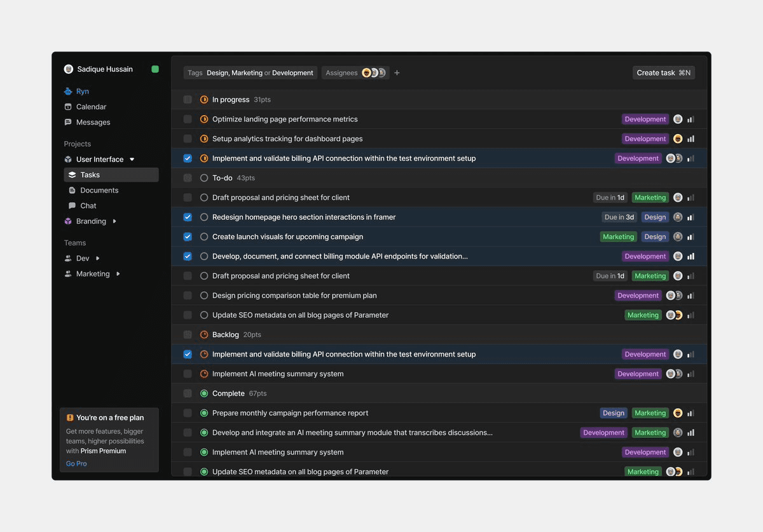Viewport: 763px width, 532px height.
Task: Check Prepare monthly campaign performance report checkbox
Action: (x=188, y=413)
